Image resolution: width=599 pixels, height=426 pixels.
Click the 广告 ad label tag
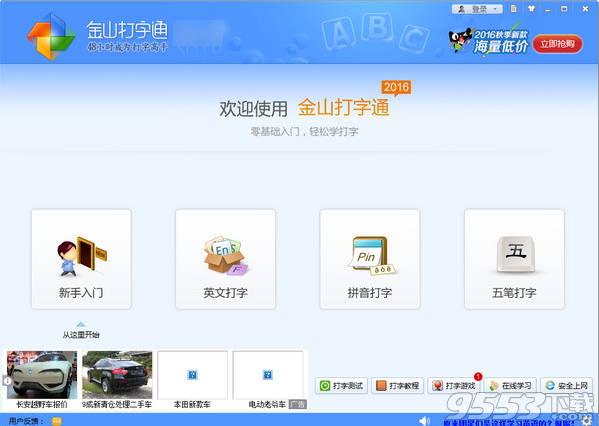click(298, 404)
